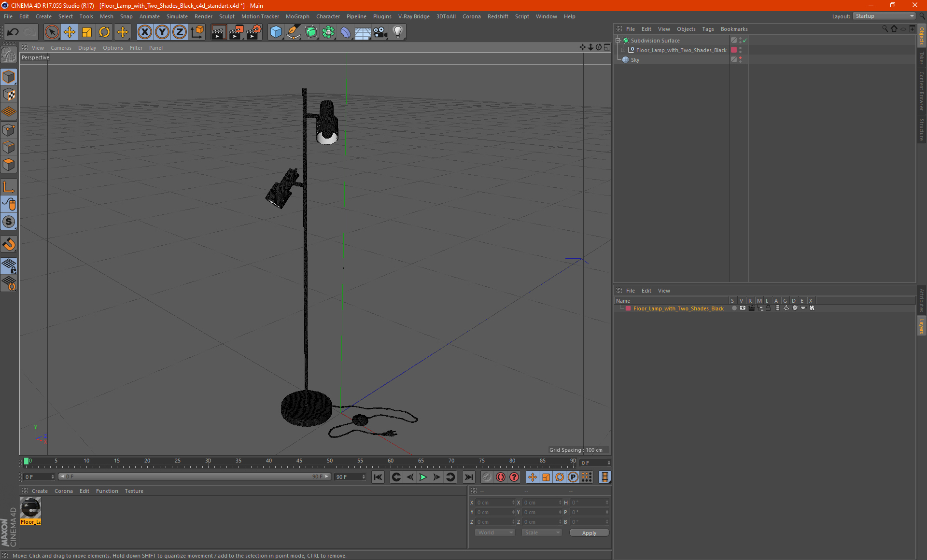
Task: Enable the Z axis lock
Action: point(180,32)
